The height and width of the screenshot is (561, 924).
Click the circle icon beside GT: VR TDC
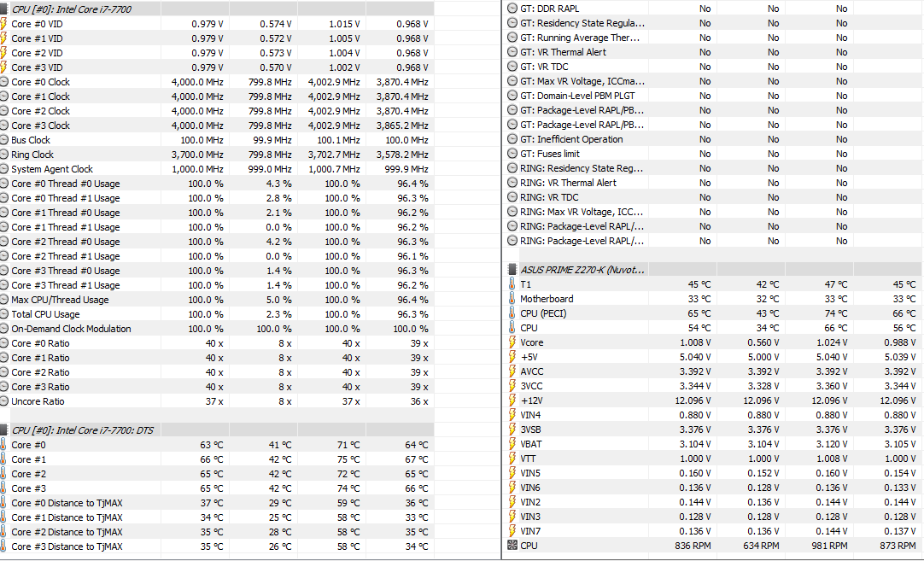tap(512, 67)
